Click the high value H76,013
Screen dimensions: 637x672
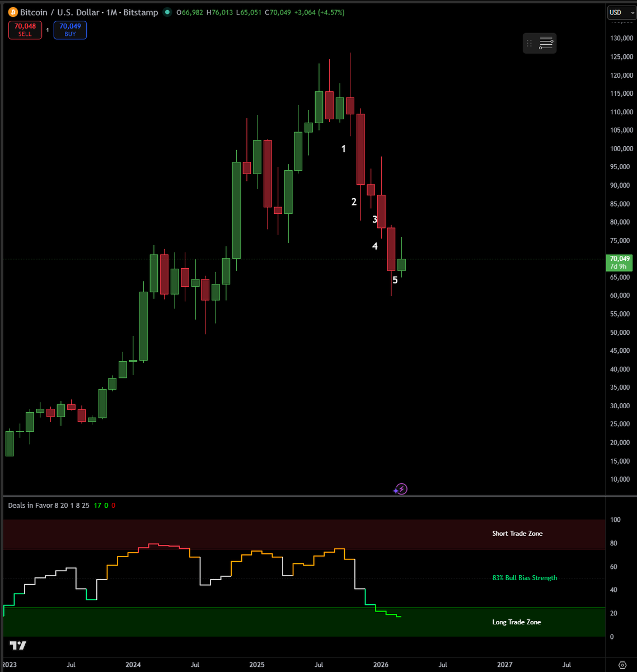(x=219, y=12)
